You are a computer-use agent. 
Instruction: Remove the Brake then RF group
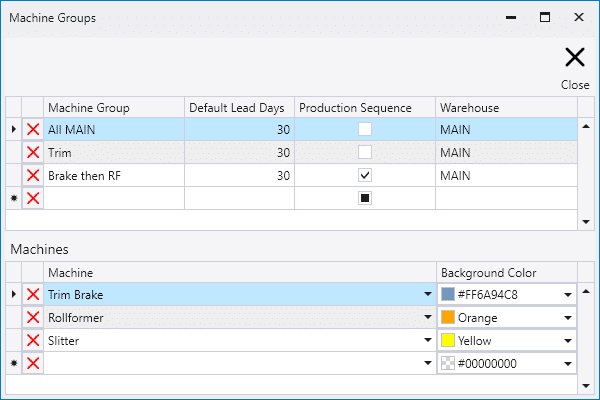click(x=33, y=175)
